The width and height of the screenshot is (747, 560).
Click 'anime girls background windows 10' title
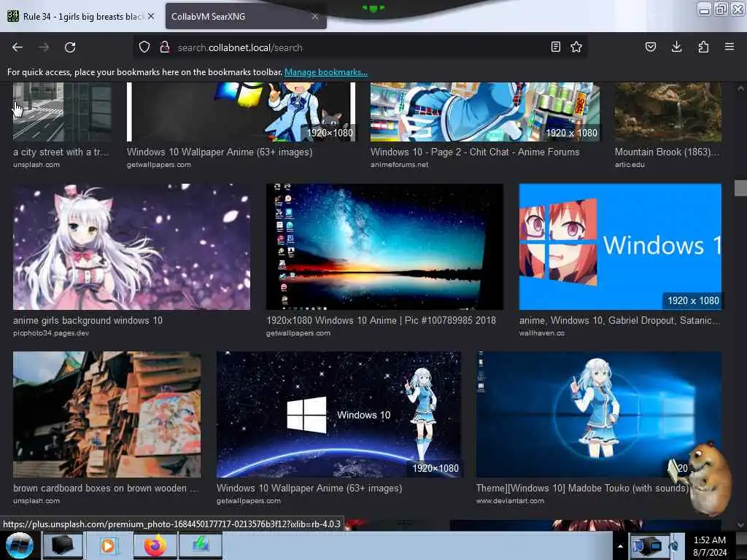tap(88, 321)
